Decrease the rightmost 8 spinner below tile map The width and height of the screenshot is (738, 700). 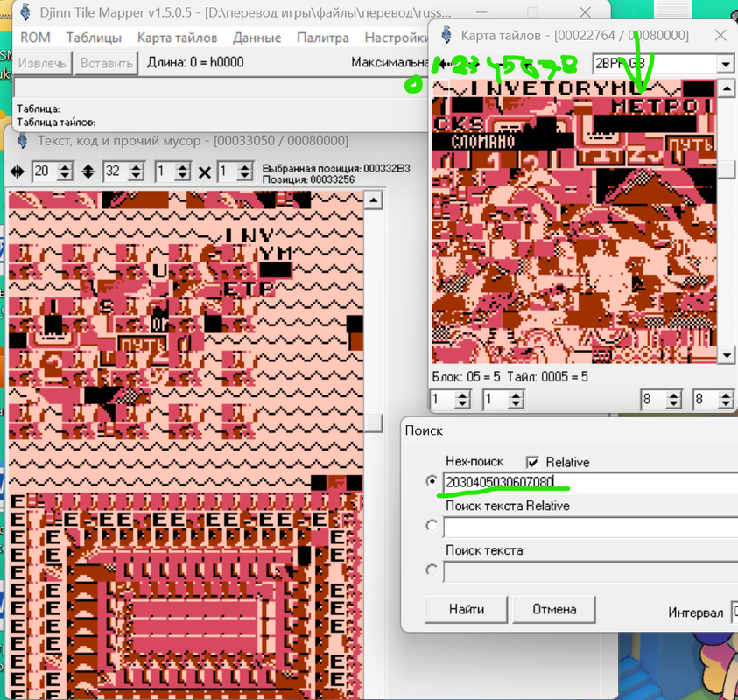pyautogui.click(x=726, y=404)
